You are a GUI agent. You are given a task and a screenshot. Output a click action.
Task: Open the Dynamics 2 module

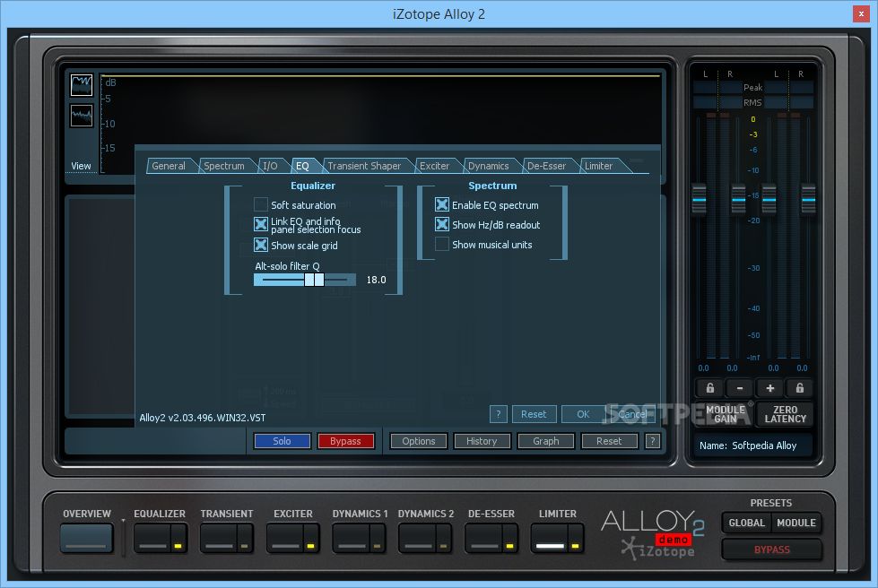[418, 539]
